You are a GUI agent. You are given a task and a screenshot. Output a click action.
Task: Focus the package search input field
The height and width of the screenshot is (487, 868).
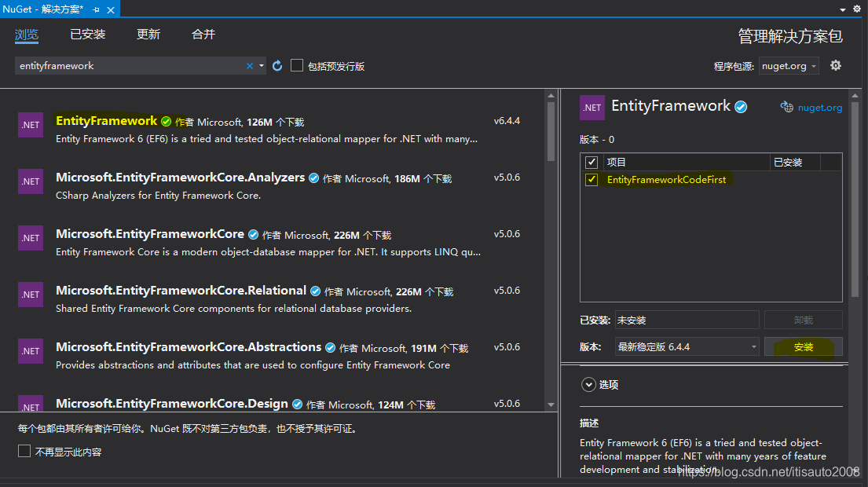pyautogui.click(x=130, y=66)
